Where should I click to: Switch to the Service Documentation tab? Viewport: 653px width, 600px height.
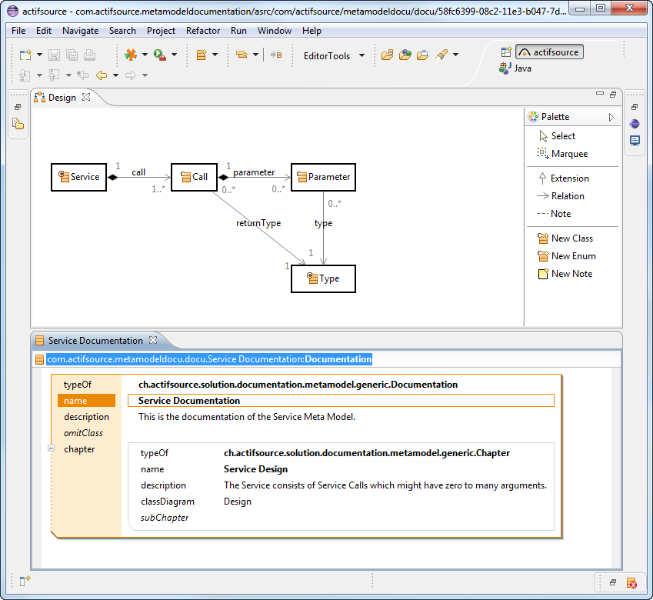(96, 341)
